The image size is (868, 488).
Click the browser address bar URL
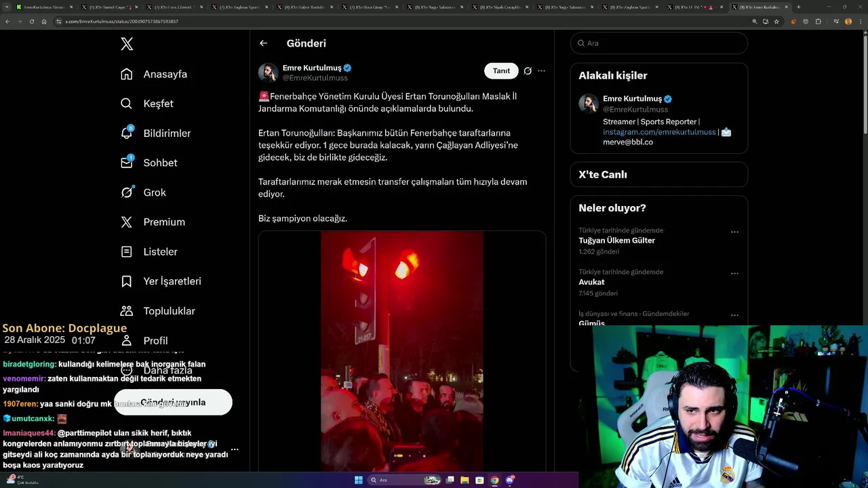point(122,22)
